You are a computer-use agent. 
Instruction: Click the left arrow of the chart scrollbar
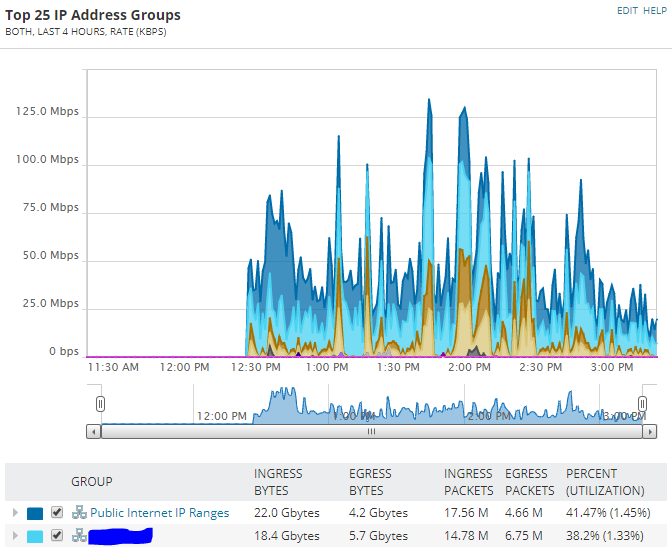[93, 431]
